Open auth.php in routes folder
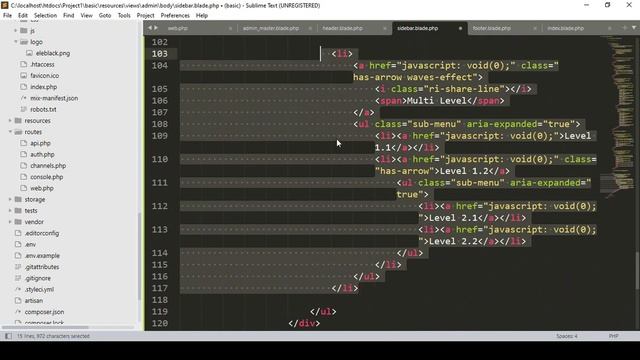The height and width of the screenshot is (360, 640). click(x=42, y=154)
